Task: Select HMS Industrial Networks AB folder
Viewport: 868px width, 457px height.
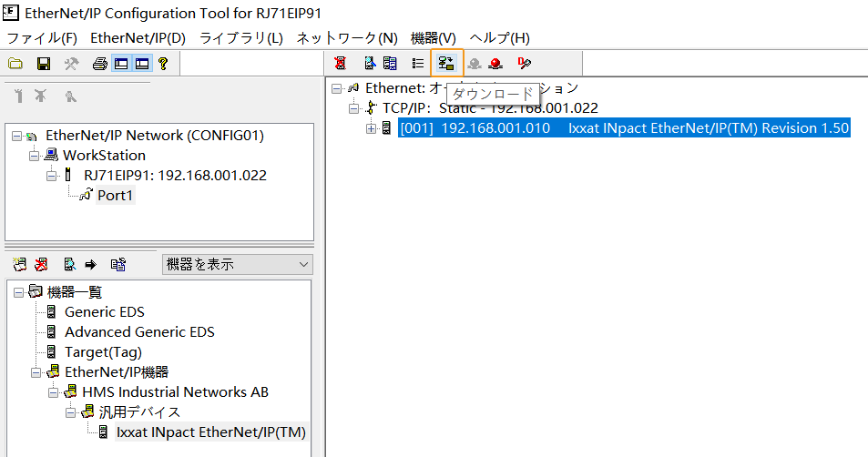Action: tap(175, 392)
